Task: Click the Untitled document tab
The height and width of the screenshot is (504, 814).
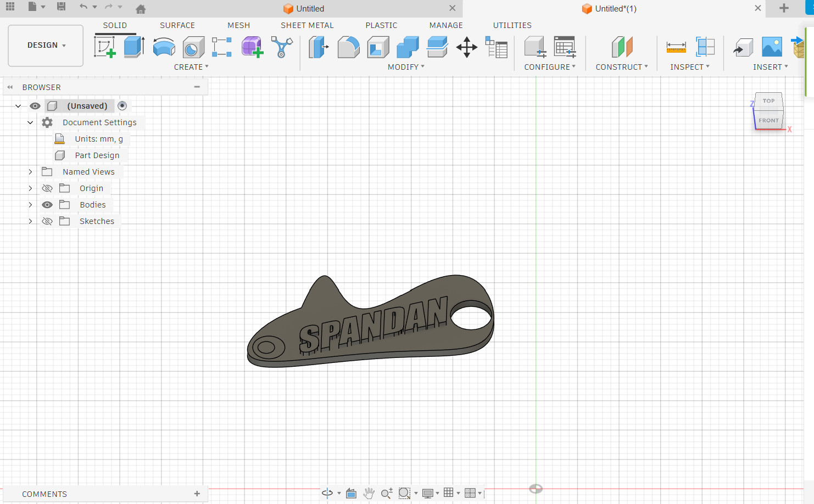Action: (310, 9)
